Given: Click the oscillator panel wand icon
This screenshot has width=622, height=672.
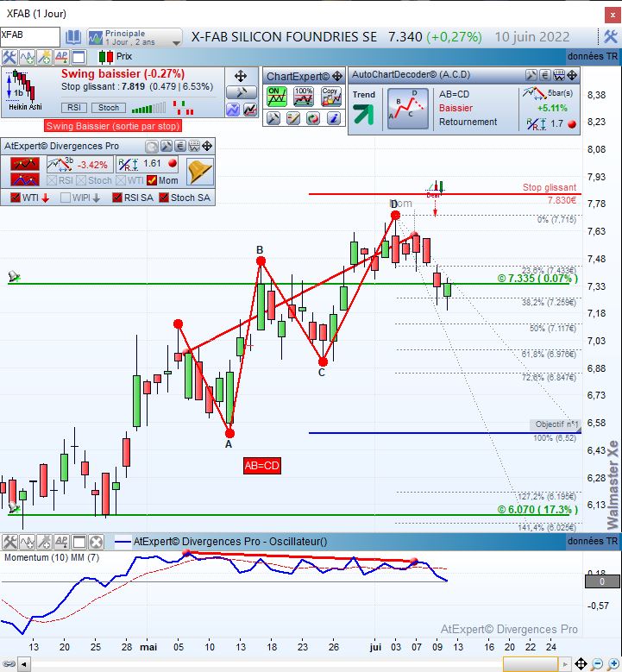Looking at the screenshot, I should pos(44,542).
